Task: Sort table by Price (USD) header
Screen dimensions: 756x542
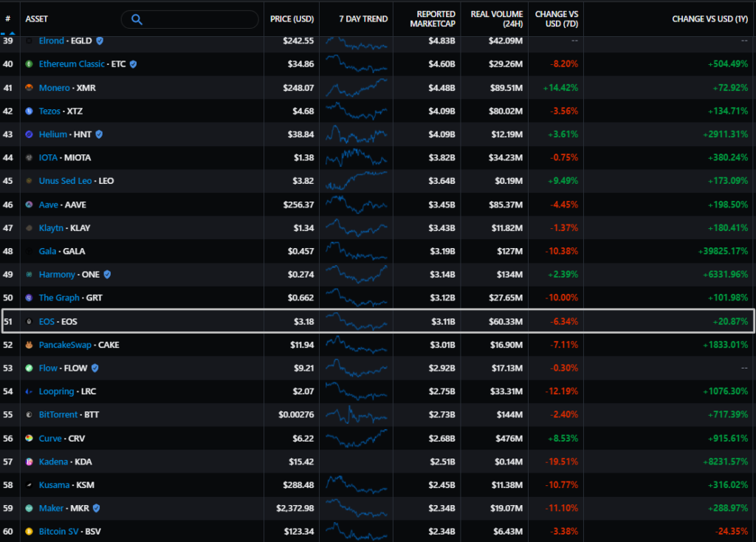Action: 292,19
